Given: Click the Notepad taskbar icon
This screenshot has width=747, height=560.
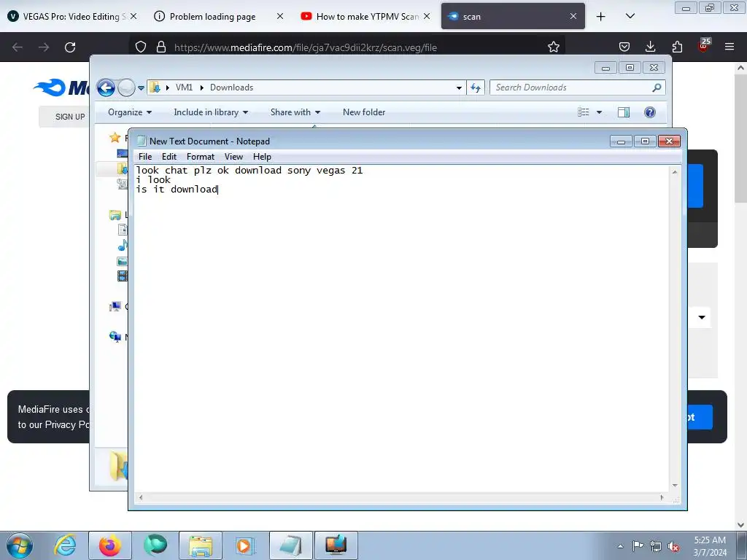Looking at the screenshot, I should point(290,545).
